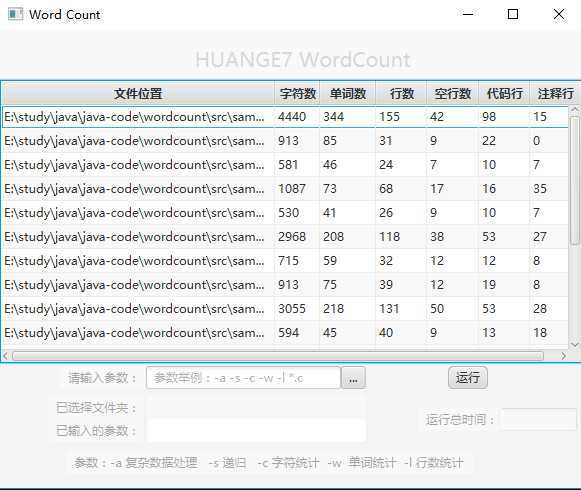Sort by the 代码行 column header

[504, 94]
